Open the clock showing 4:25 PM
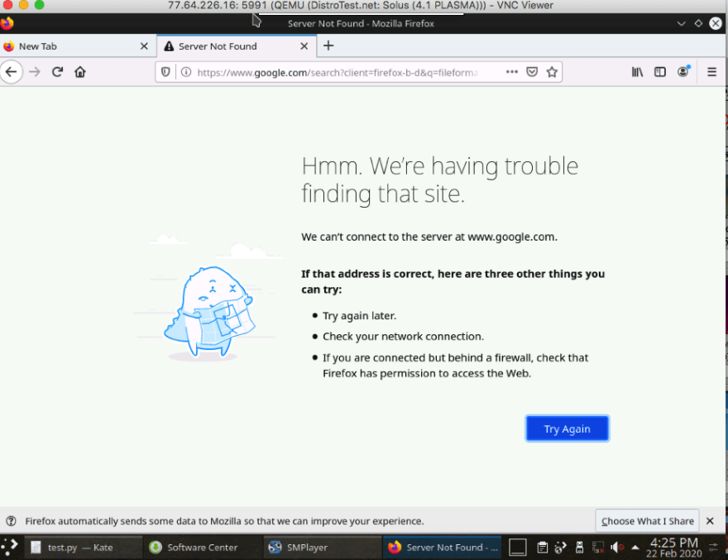This screenshot has width=728, height=560. pyautogui.click(x=674, y=548)
